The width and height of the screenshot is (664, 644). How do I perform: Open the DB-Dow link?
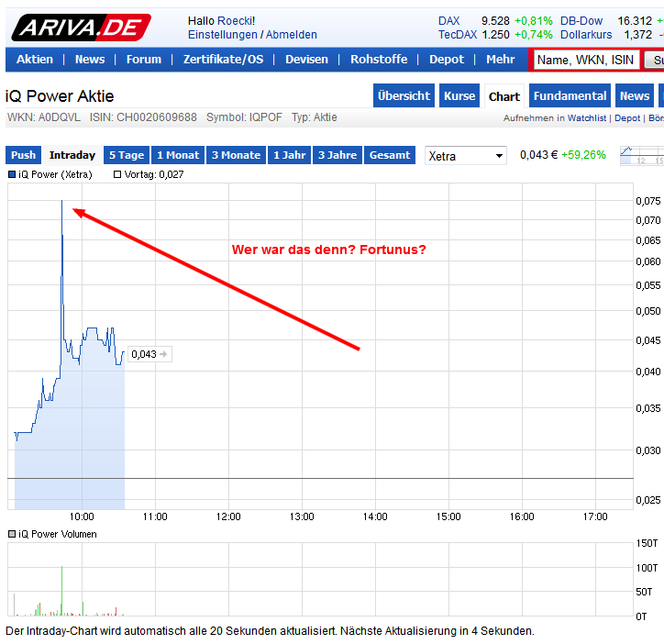click(x=581, y=21)
